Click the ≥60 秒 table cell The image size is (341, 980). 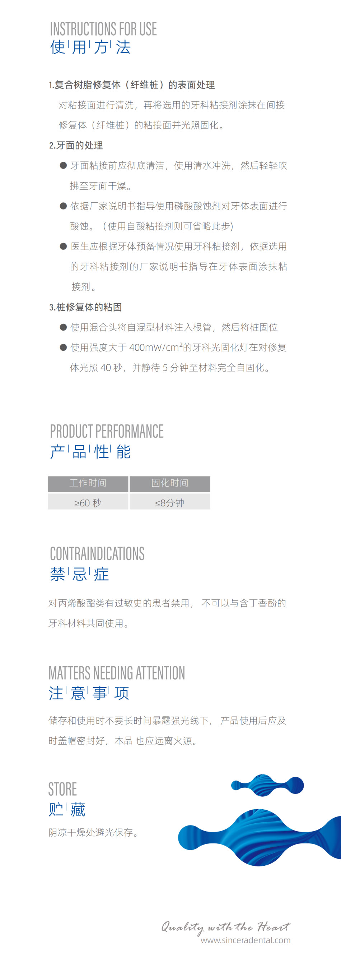88,503
